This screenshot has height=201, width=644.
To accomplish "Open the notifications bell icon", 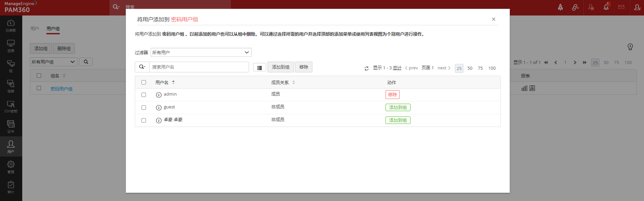I will [x=606, y=6].
